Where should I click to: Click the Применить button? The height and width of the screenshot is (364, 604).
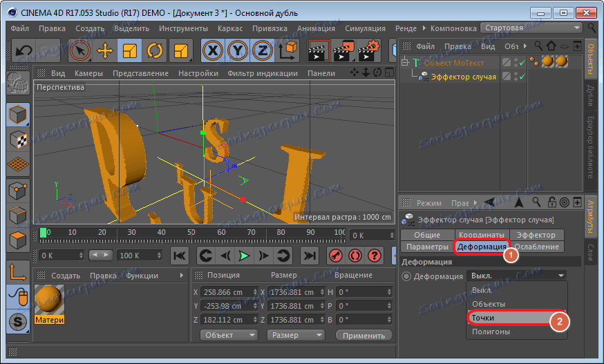(x=364, y=335)
